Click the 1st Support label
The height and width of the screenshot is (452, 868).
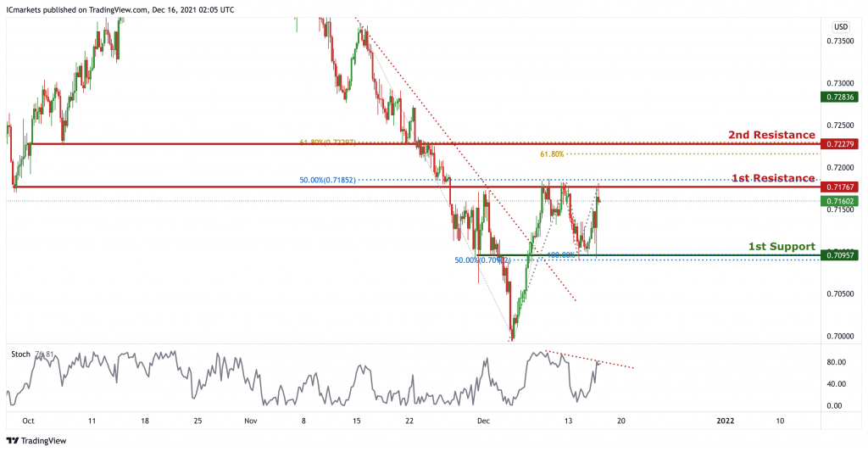click(782, 247)
